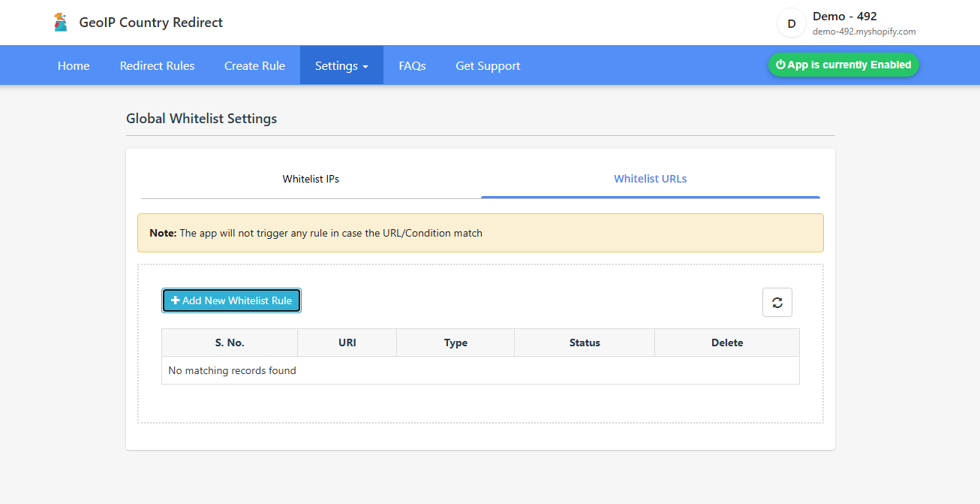Click the round 'D' user avatar
The image size is (980, 504).
[x=791, y=23]
